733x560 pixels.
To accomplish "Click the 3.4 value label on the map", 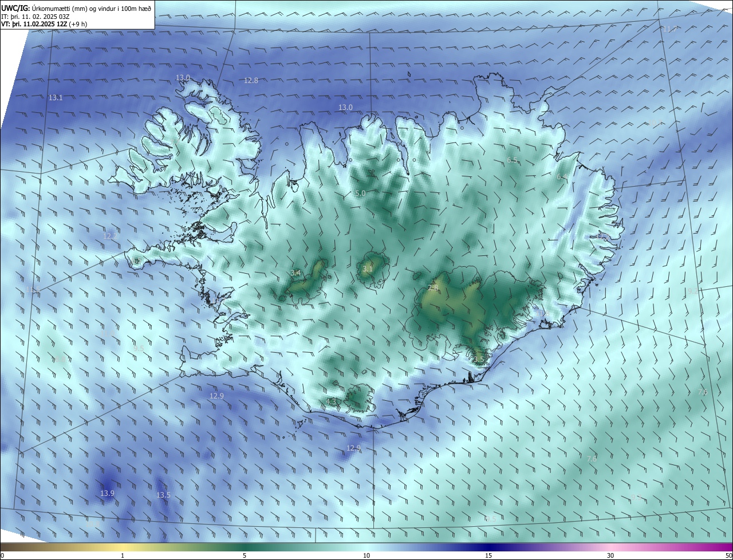I will coord(295,274).
